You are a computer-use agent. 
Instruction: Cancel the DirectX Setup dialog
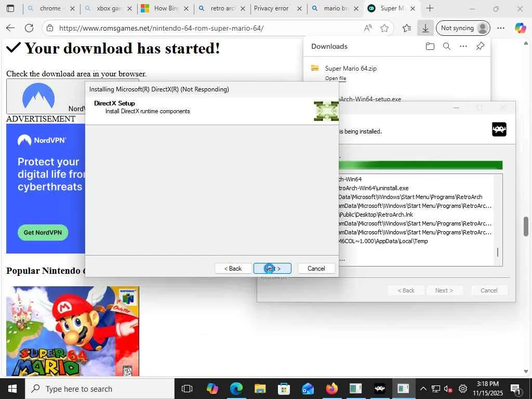(x=316, y=269)
